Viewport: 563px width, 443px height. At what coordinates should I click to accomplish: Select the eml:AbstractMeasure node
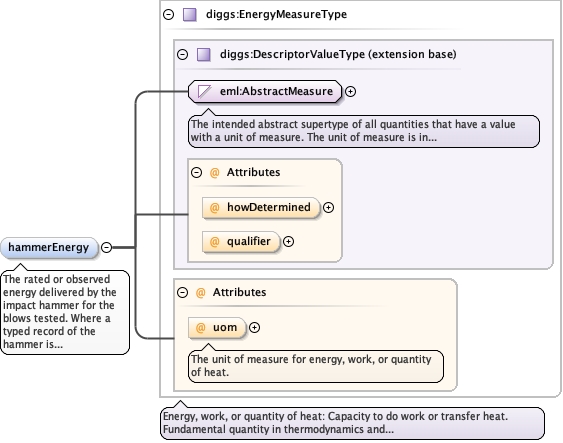click(x=265, y=92)
